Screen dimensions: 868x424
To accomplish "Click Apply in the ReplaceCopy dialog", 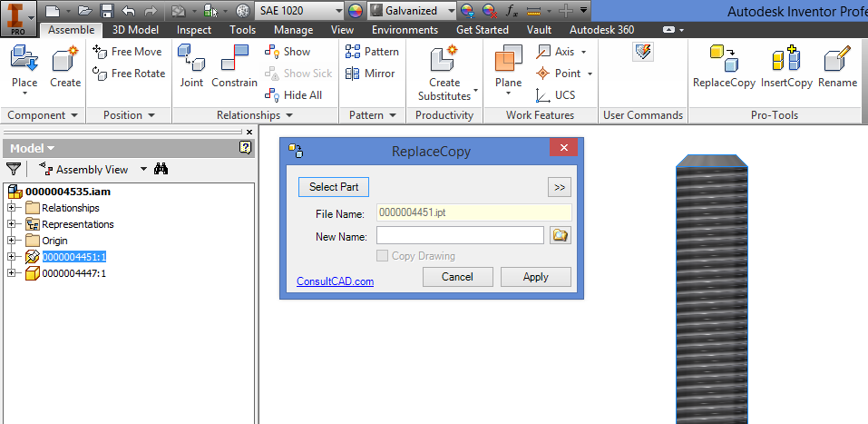I will pyautogui.click(x=536, y=277).
